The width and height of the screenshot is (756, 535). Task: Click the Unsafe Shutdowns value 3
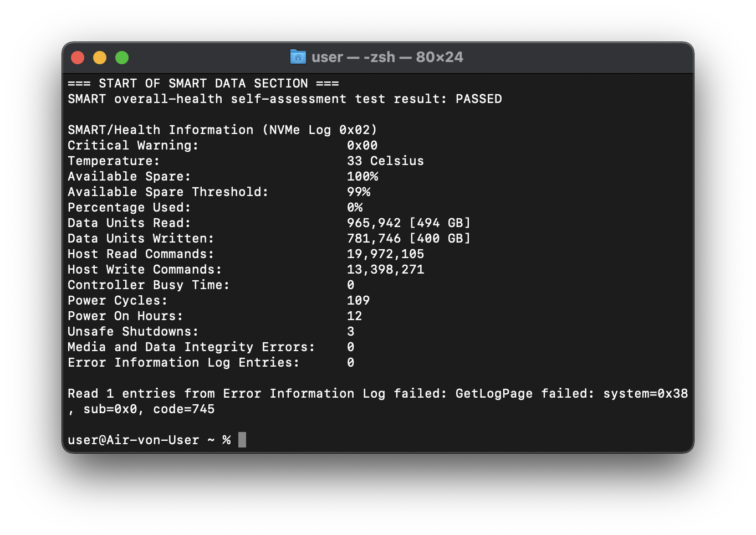click(350, 332)
